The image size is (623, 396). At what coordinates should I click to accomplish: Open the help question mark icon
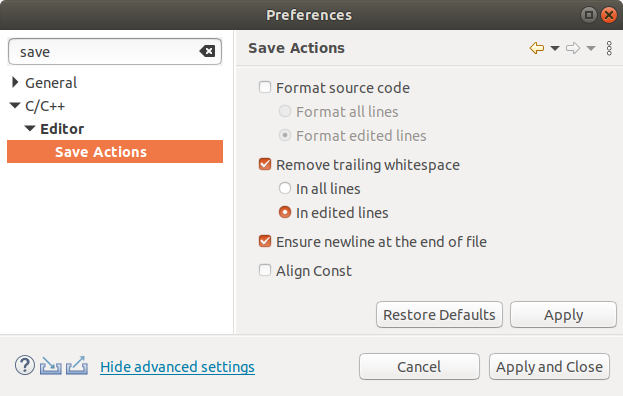[25, 365]
